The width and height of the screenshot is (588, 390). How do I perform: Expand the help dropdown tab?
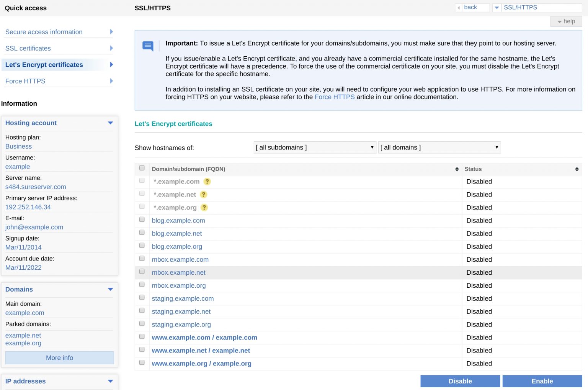566,21
